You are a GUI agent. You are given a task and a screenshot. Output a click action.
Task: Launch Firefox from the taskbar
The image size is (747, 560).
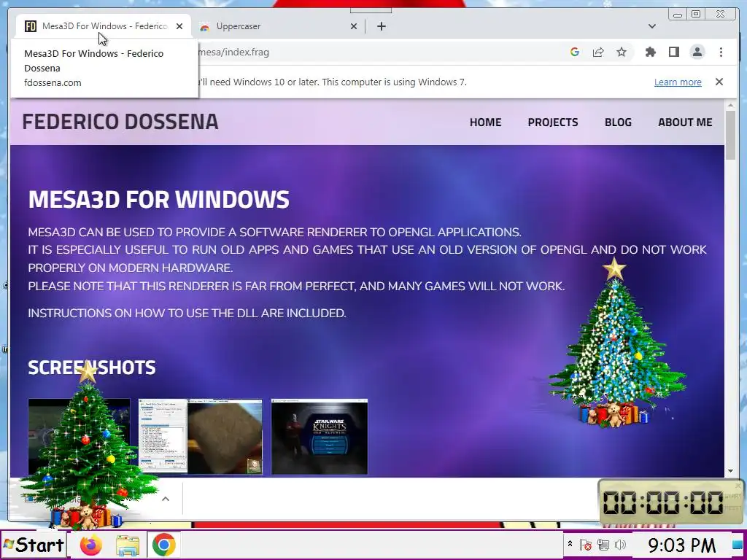click(x=91, y=545)
